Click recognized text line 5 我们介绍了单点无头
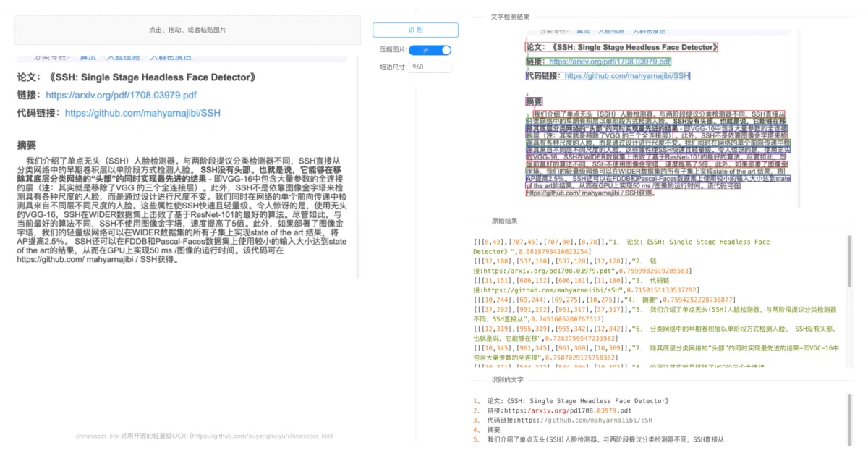This screenshot has width=868, height=456. [599, 439]
